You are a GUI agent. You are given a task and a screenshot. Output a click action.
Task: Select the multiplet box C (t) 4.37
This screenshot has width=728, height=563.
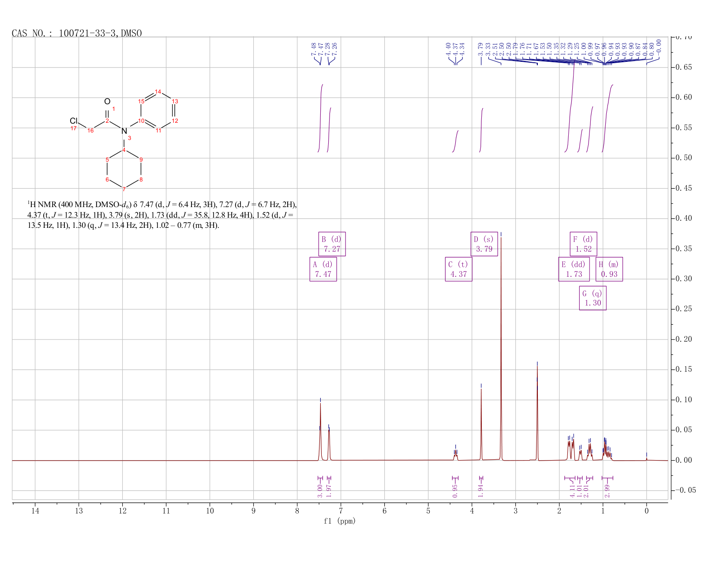pyautogui.click(x=458, y=269)
